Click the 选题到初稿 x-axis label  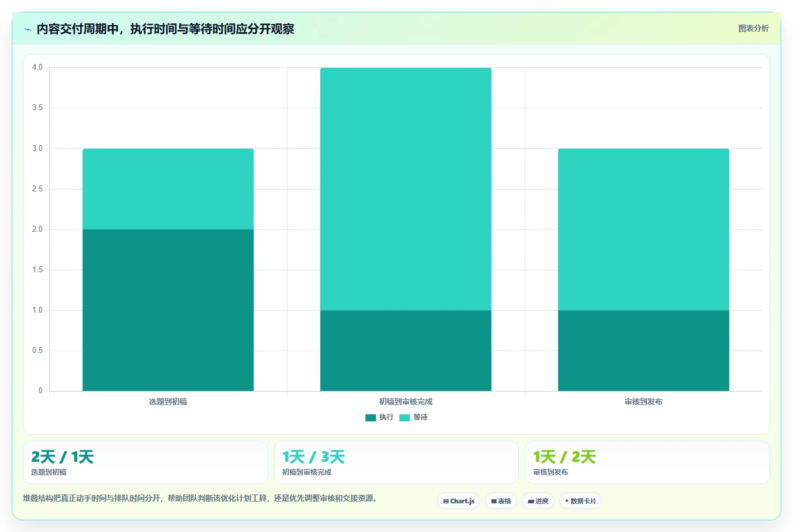click(x=168, y=401)
